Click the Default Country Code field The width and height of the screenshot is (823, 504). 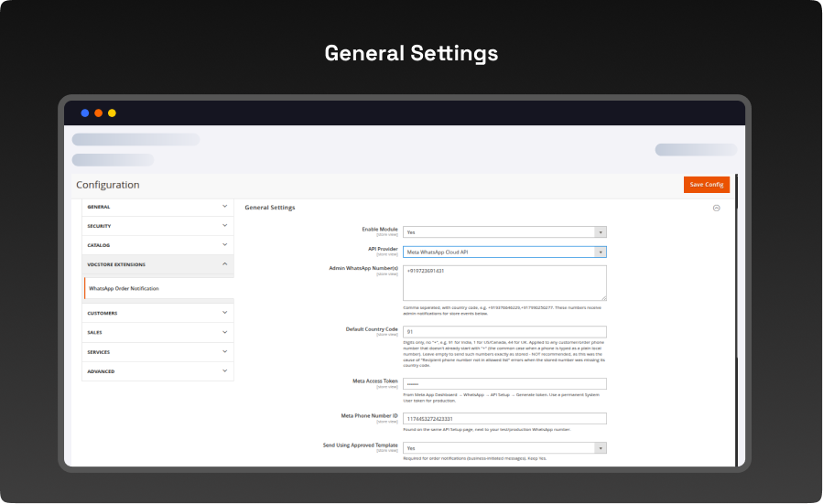[504, 332]
